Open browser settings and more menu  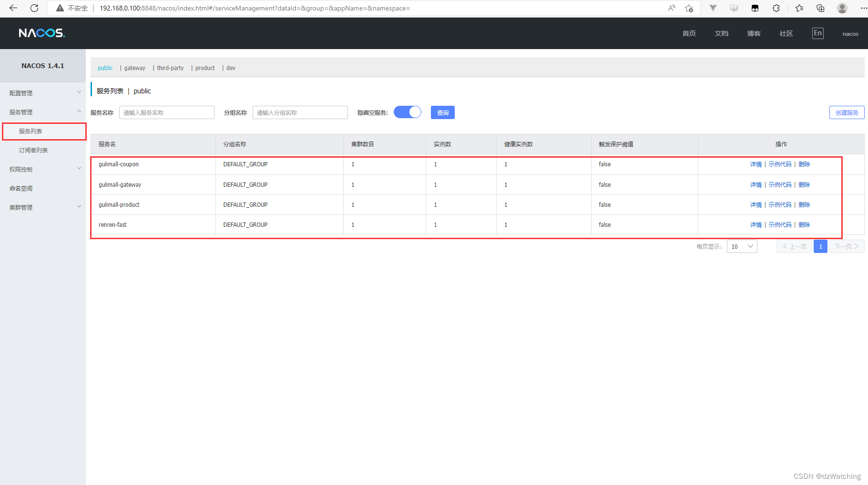coord(863,8)
